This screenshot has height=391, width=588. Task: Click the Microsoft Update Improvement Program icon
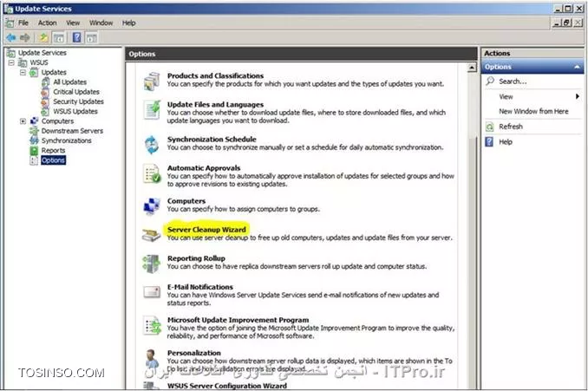pyautogui.click(x=152, y=325)
